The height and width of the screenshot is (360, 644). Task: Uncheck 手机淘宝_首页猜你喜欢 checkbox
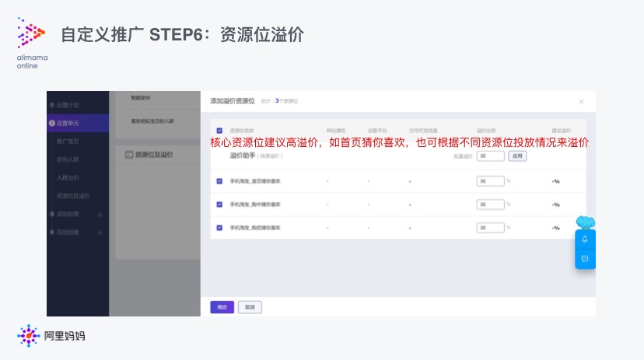click(219, 181)
